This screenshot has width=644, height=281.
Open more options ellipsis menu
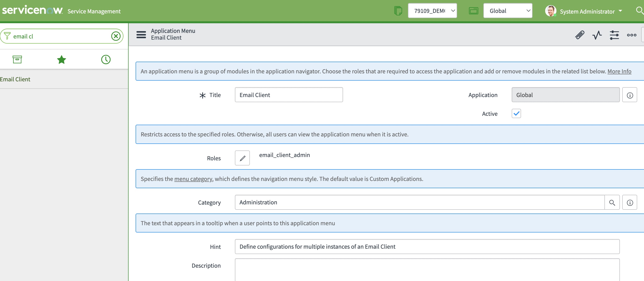(632, 35)
